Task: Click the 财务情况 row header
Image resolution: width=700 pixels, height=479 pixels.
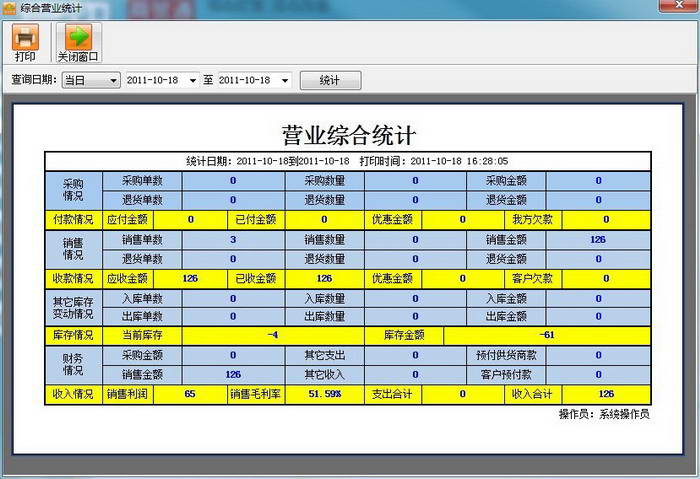Action: click(x=73, y=365)
